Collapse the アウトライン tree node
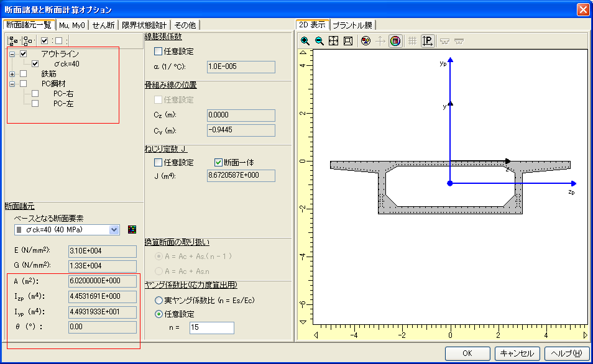 click(x=12, y=54)
